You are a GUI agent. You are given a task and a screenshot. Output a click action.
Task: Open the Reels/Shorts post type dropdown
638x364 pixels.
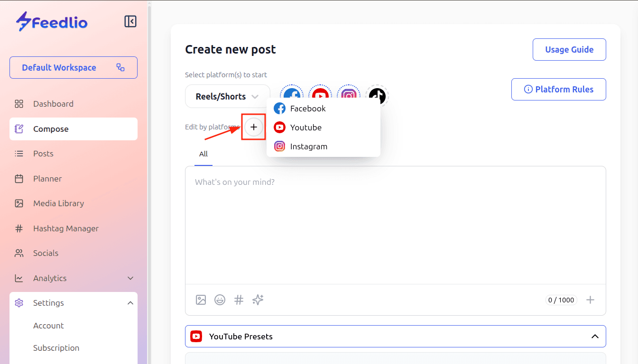pos(227,96)
